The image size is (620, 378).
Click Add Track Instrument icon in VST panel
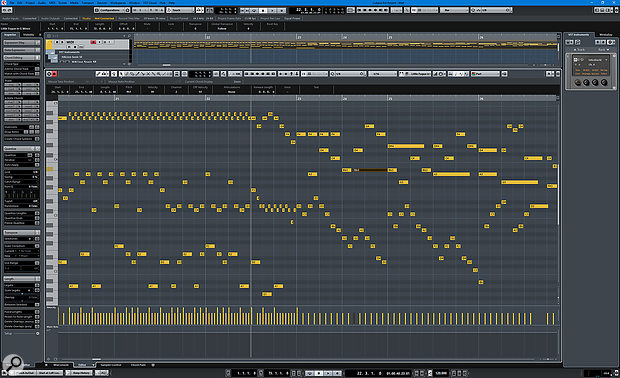569,42
